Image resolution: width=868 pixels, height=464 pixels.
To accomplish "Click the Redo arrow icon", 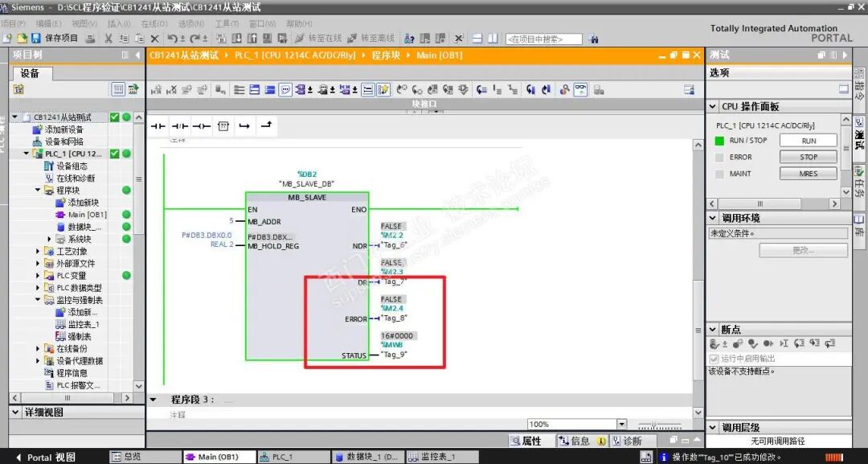I will [x=194, y=39].
